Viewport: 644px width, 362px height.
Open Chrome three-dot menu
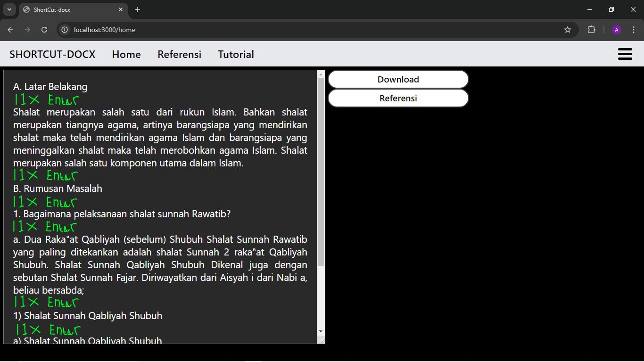pyautogui.click(x=634, y=30)
